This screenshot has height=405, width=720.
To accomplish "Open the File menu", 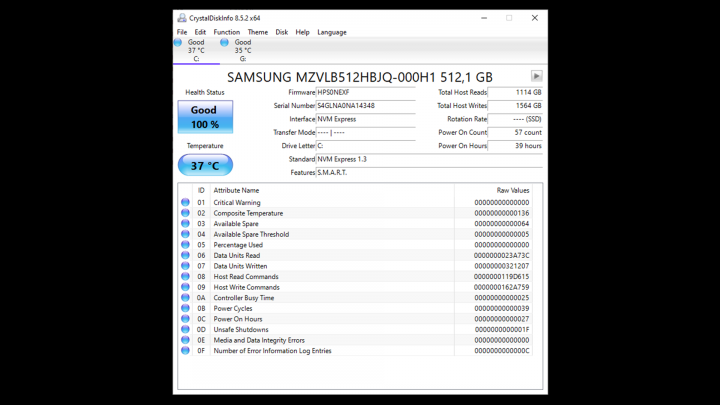I will pos(182,32).
